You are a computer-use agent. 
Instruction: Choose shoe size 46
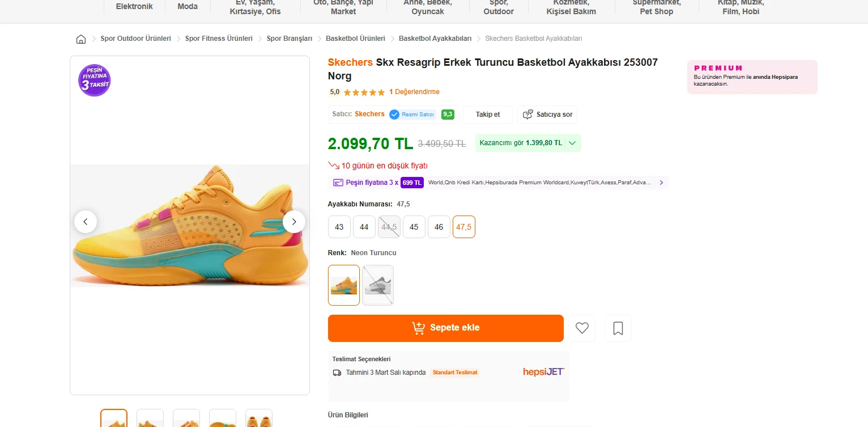(439, 227)
